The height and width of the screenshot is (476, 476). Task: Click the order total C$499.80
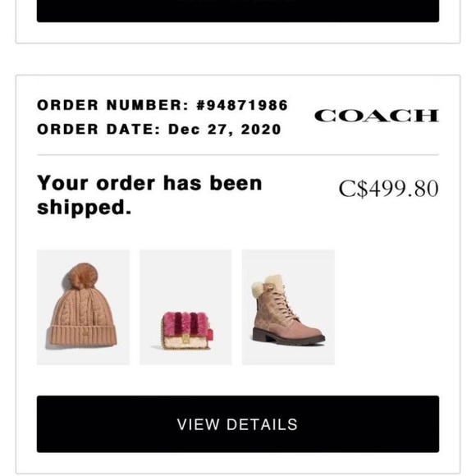click(388, 189)
